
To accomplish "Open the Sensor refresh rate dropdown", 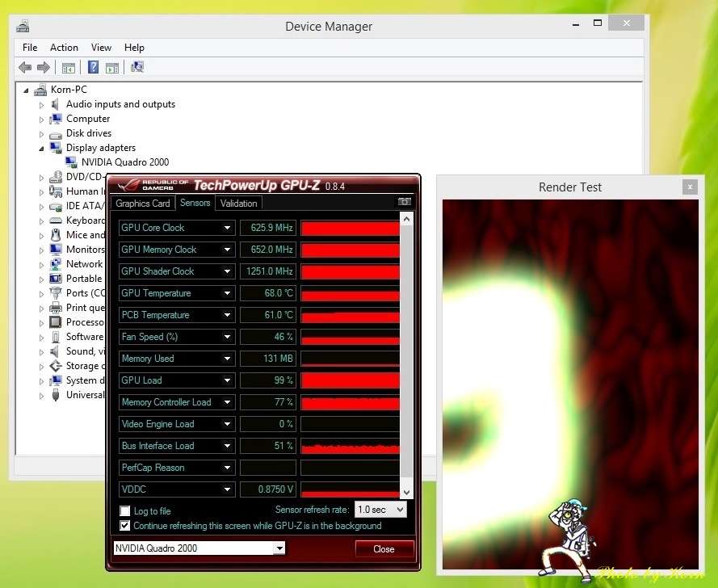I will 380,510.
